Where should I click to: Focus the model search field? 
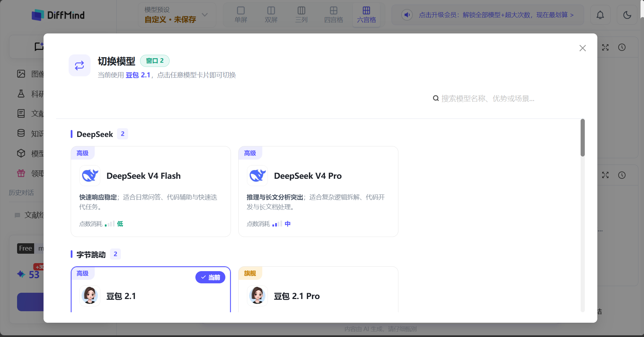pos(488,99)
